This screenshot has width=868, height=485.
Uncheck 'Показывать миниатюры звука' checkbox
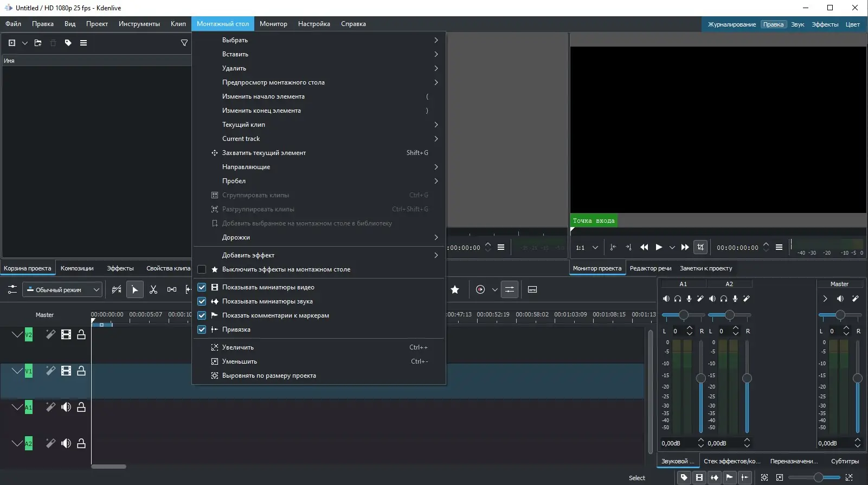point(202,301)
